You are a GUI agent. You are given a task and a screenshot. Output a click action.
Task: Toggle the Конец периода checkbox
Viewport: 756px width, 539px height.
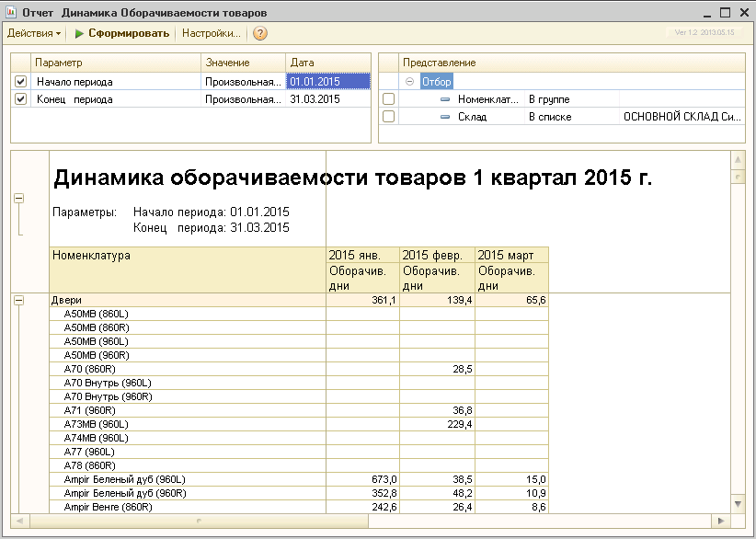21,99
